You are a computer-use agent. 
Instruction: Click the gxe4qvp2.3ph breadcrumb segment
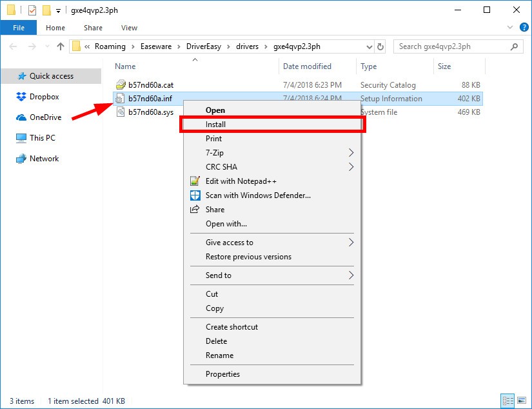tap(297, 46)
